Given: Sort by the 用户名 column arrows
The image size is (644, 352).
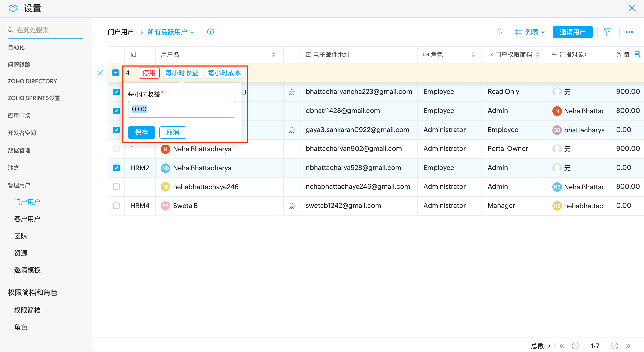Looking at the screenshot, I should pos(273,55).
